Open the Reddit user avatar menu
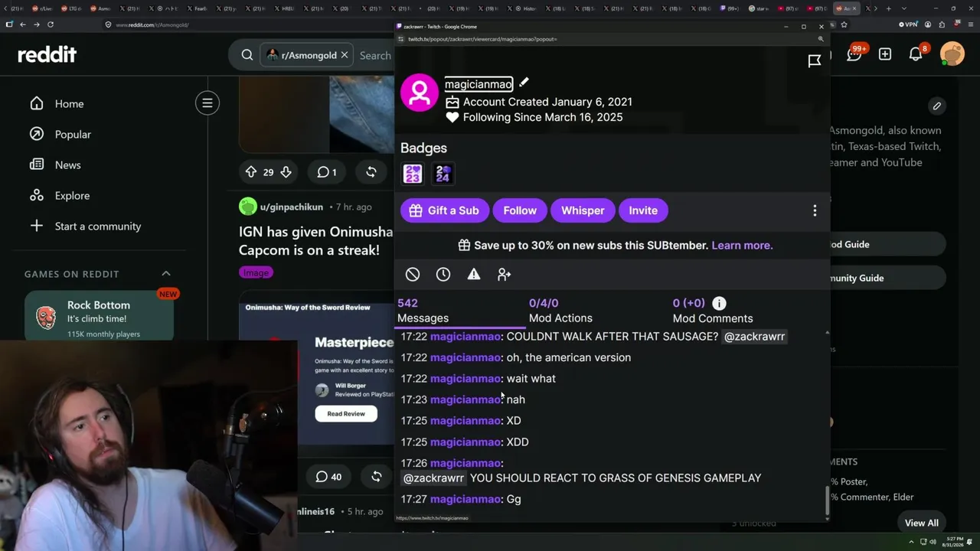The height and width of the screenshot is (551, 980). (952, 54)
